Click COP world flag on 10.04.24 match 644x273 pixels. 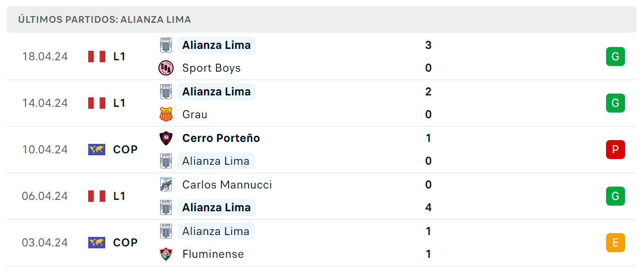point(97,150)
